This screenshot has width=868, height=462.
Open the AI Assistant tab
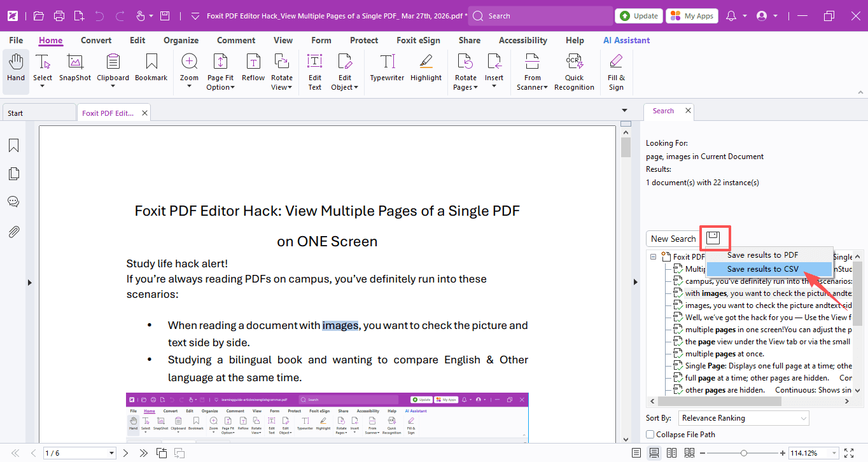626,40
